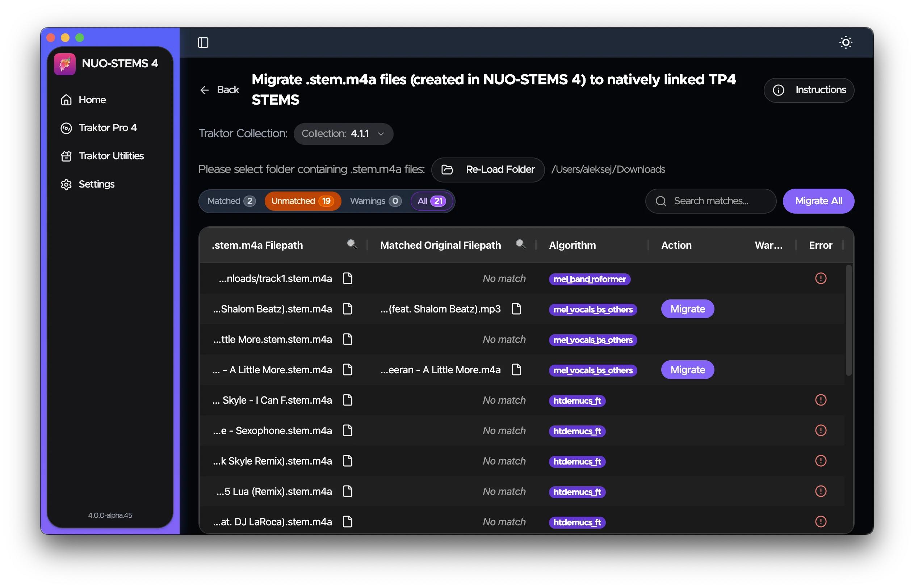Click the file icon next to track1.stem.m4a
914x588 pixels.
pos(347,278)
